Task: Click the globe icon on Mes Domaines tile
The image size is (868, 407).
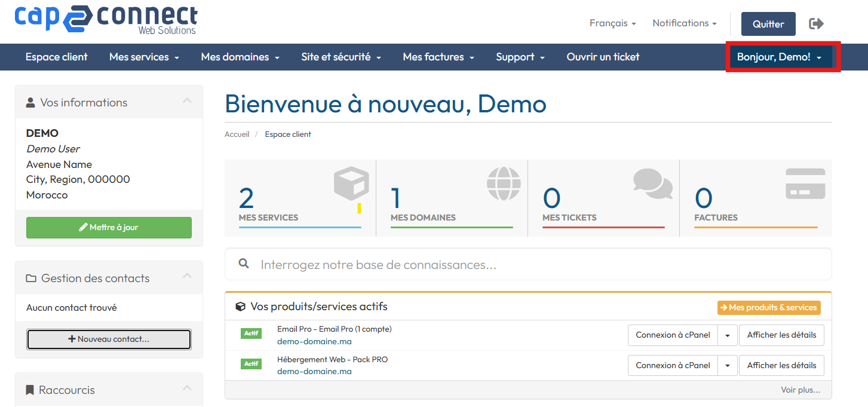Action: [503, 183]
